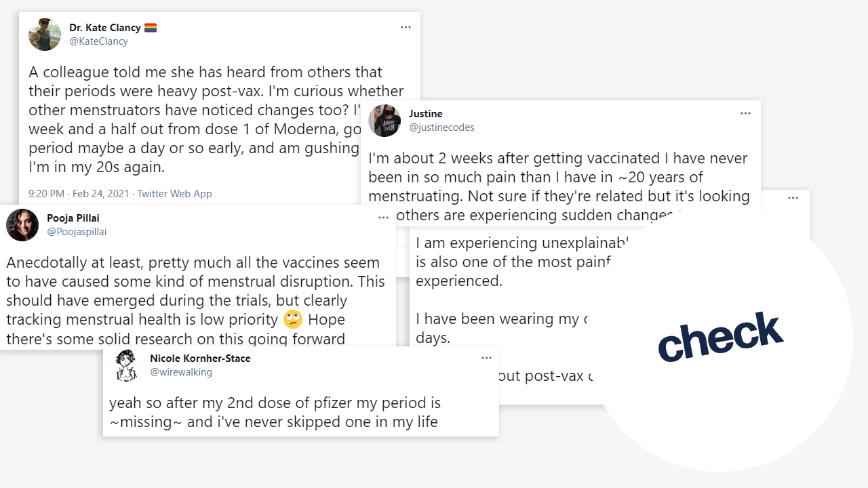Image resolution: width=868 pixels, height=488 pixels.
Task: Open the three-dot menu on Nicole Kornher-Stace's tweet
Action: point(486,358)
